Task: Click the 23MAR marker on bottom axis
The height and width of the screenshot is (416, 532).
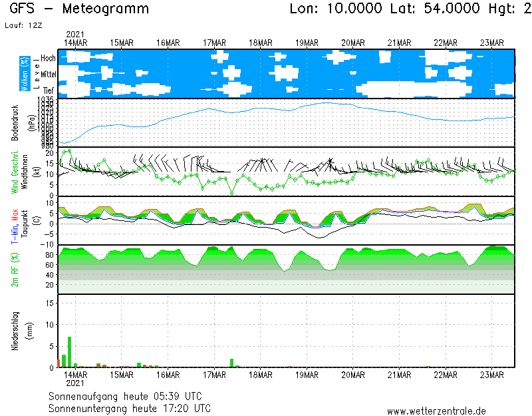Action: 491,374
